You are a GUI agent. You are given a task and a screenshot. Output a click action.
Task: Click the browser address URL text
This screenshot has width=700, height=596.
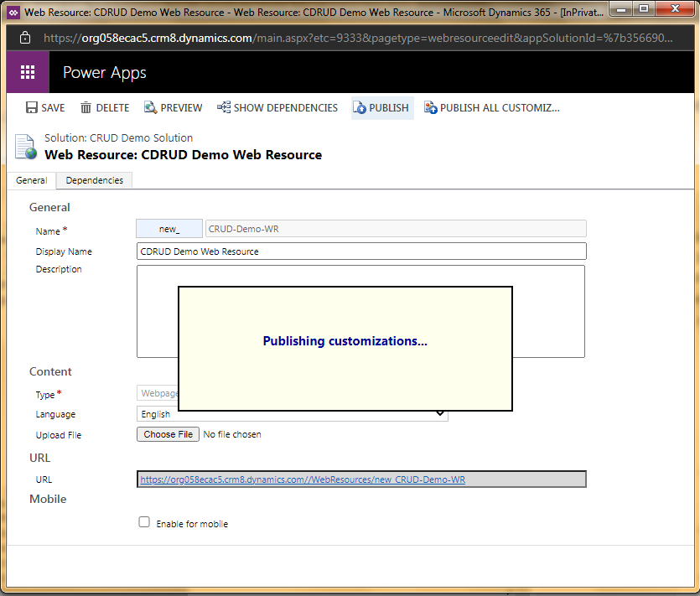358,38
